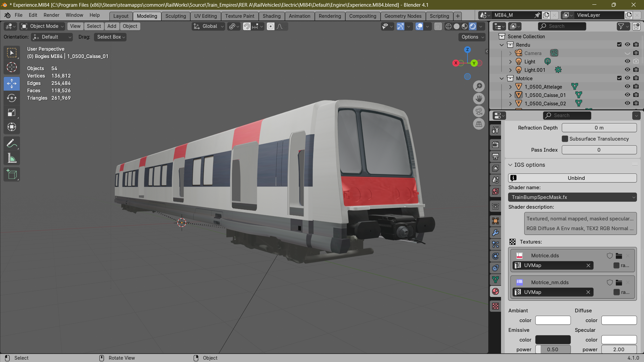Expand the 1_0500_Attelage tree item
This screenshot has height=362, width=644.
[510, 87]
